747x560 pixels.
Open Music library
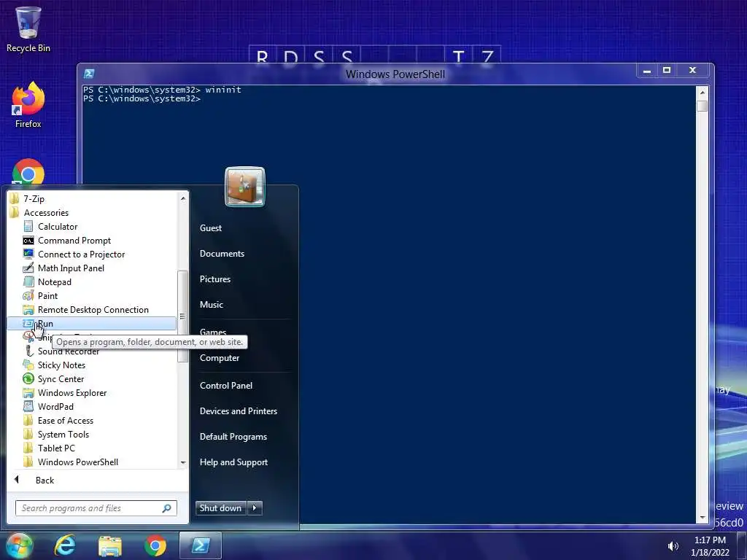click(x=211, y=305)
